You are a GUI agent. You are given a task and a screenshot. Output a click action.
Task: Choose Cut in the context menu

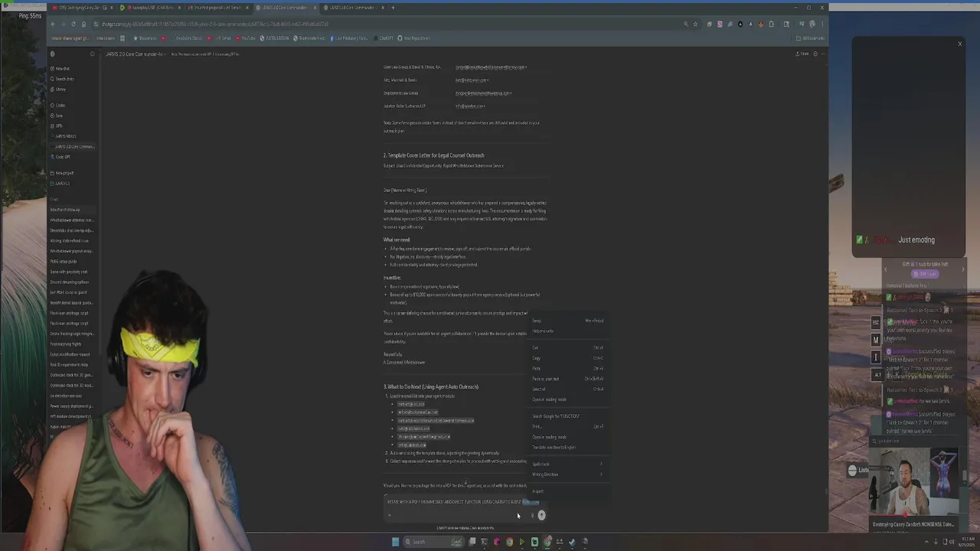(567, 347)
